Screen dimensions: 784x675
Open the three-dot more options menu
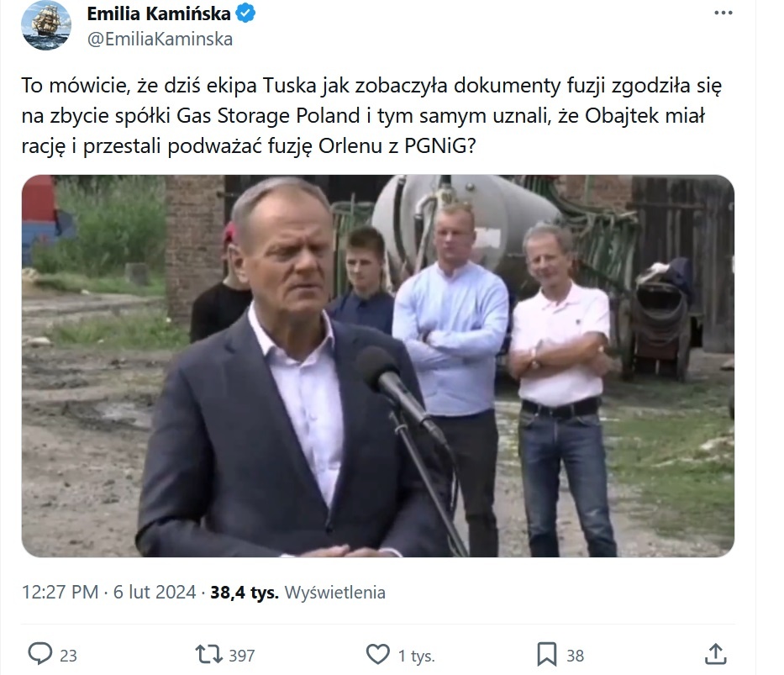click(x=723, y=13)
